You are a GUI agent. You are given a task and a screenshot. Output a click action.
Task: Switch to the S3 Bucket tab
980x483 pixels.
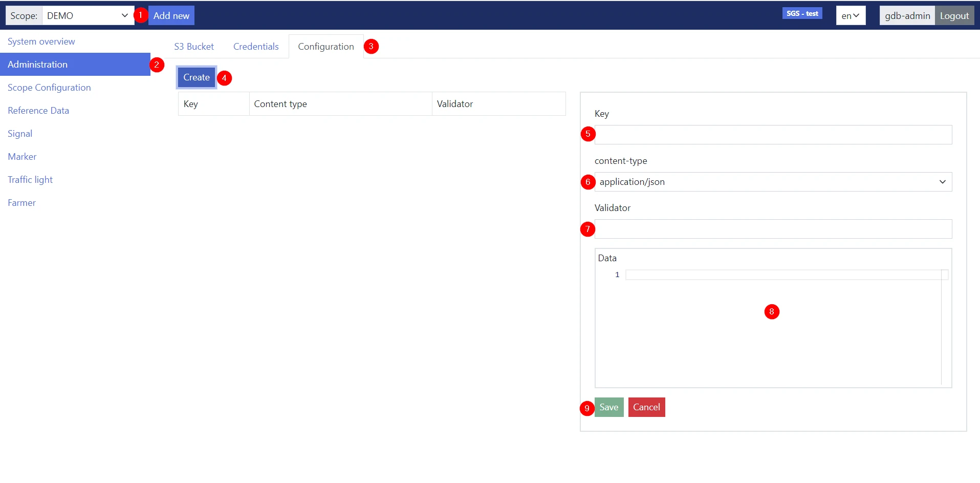[x=194, y=47]
